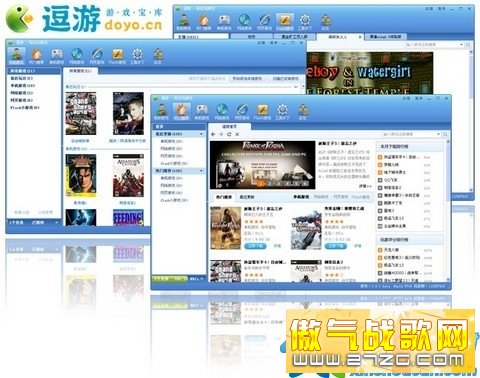Click the front window's vertical scrollbar

point(448,210)
